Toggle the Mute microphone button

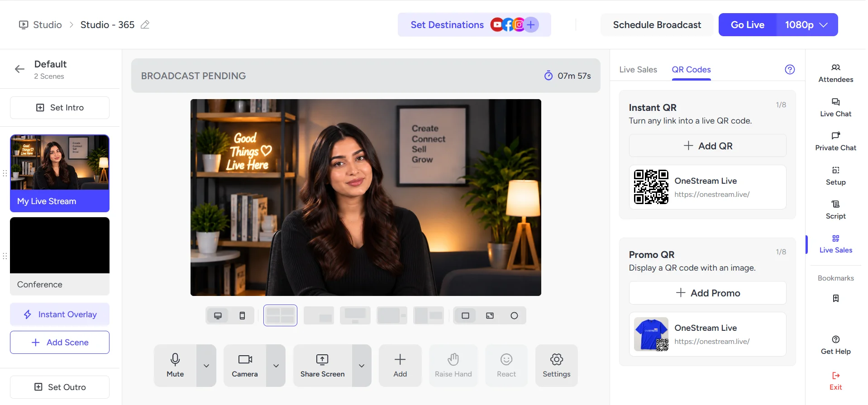coord(175,366)
